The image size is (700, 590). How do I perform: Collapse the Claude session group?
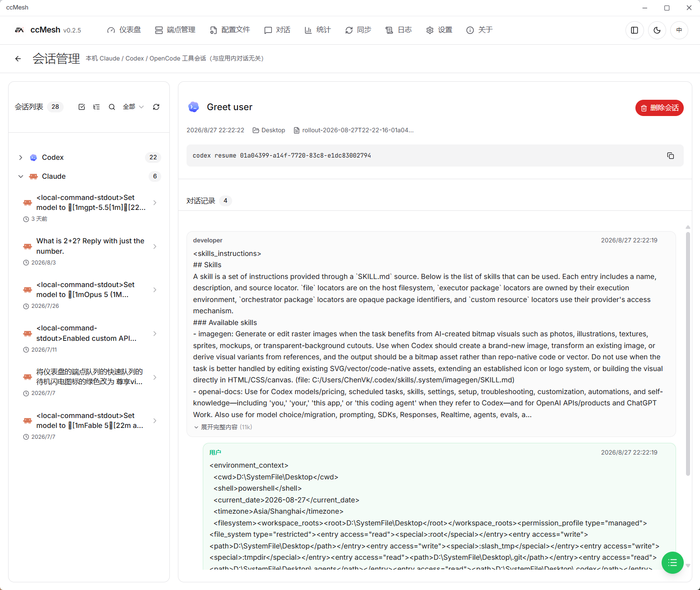click(x=21, y=177)
